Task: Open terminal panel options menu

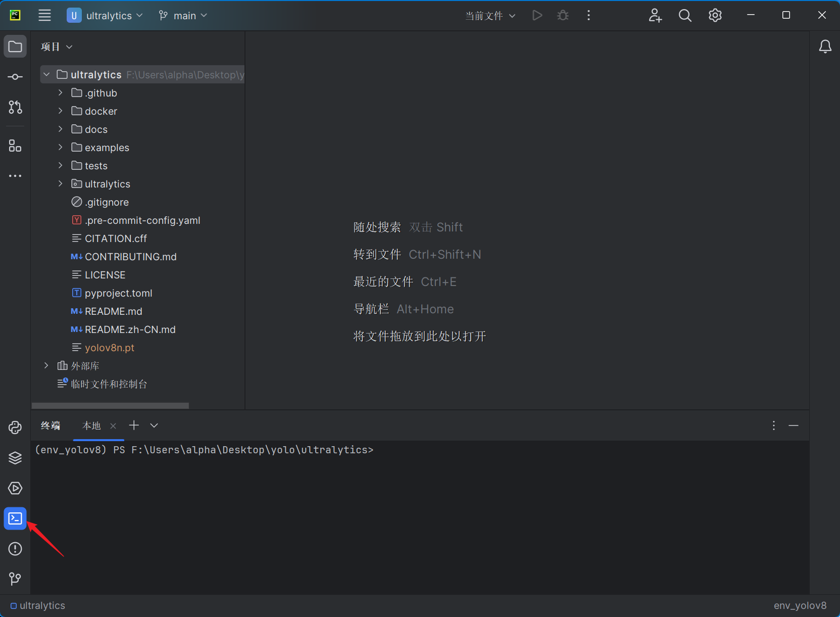Action: point(774,425)
